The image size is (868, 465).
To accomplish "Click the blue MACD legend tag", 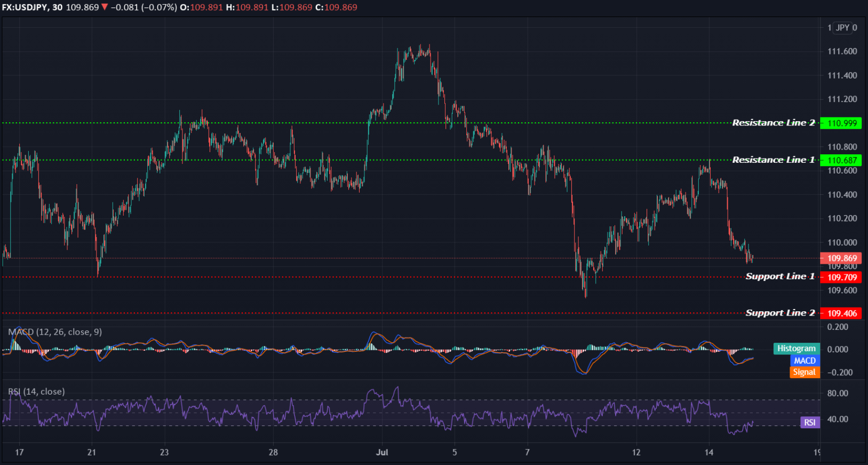I will coord(805,360).
